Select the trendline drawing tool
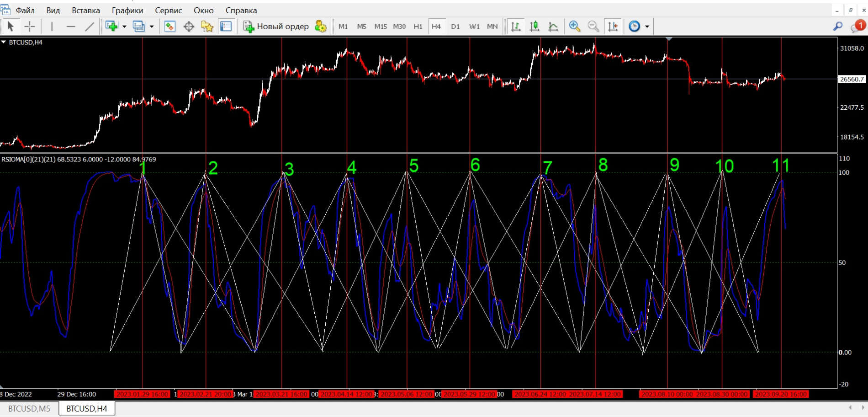The width and height of the screenshot is (868, 417). click(90, 27)
